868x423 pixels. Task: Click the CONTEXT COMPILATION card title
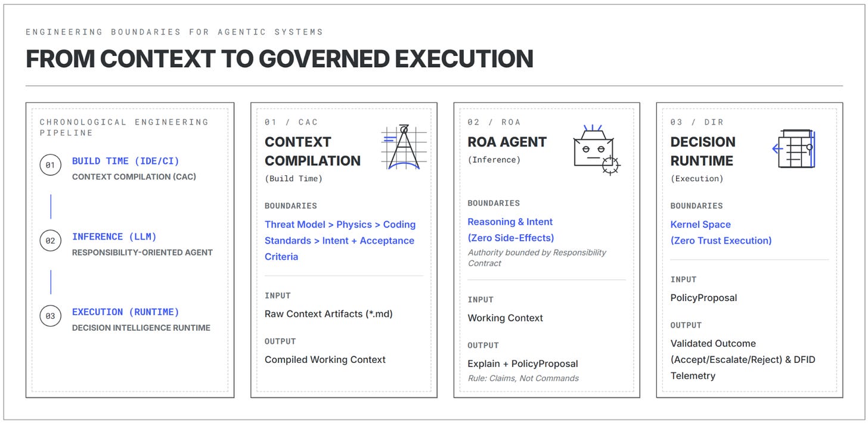coord(312,151)
